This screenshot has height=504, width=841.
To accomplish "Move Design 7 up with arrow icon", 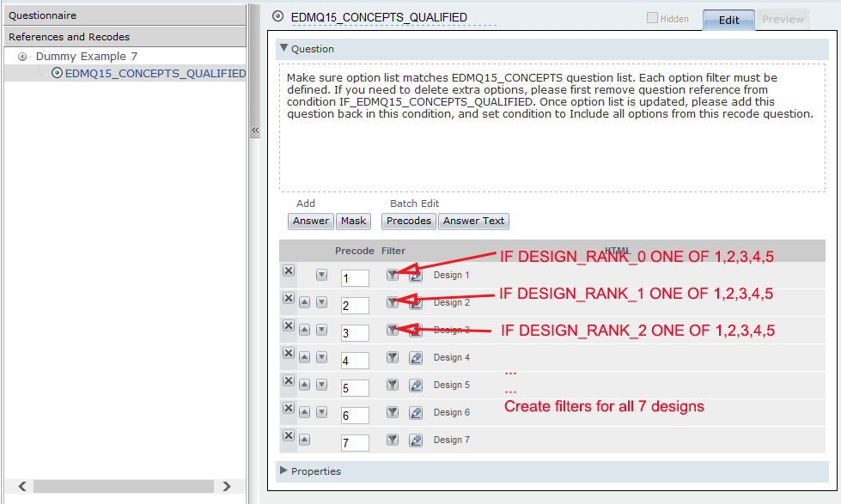I will (x=305, y=440).
